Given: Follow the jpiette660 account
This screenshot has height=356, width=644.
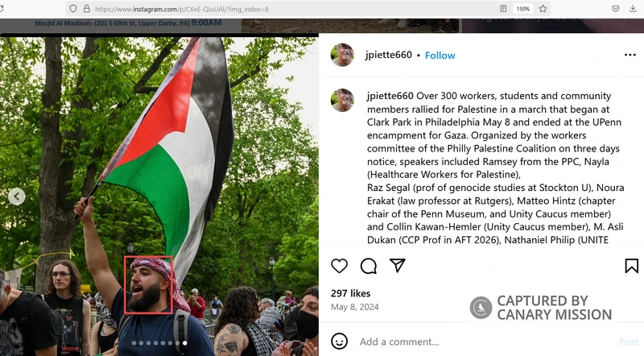Looking at the screenshot, I should (440, 56).
